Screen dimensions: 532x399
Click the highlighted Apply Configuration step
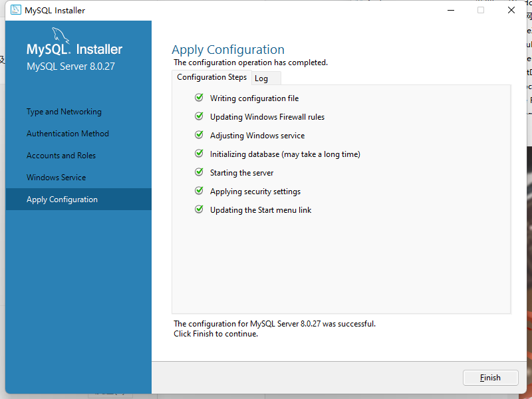[62, 199]
